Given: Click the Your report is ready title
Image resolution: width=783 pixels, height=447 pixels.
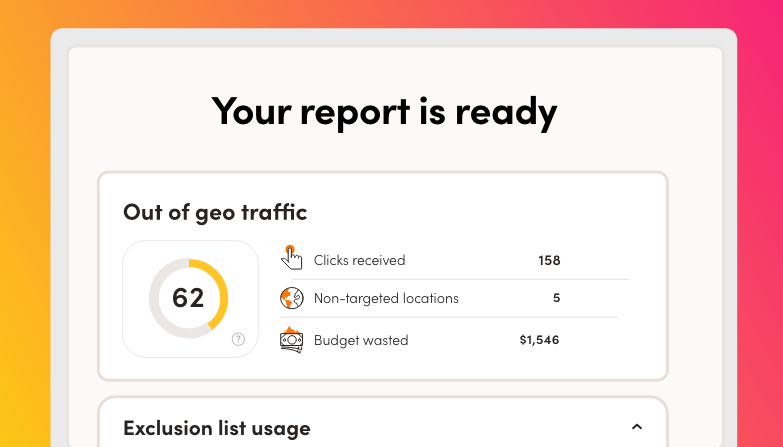Looking at the screenshot, I should coord(384,111).
